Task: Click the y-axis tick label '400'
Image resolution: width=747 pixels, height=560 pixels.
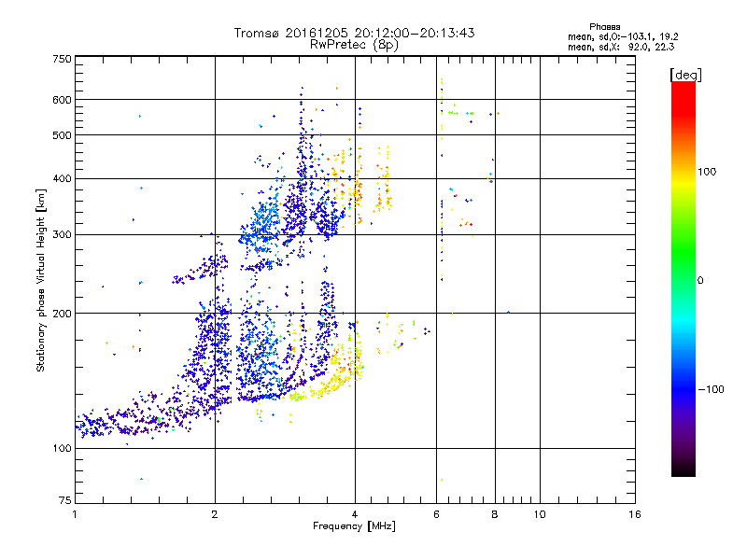Action: 62,179
